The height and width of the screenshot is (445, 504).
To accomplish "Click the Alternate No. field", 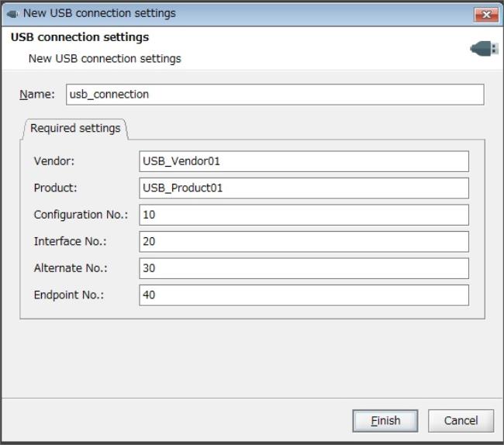I will [304, 268].
